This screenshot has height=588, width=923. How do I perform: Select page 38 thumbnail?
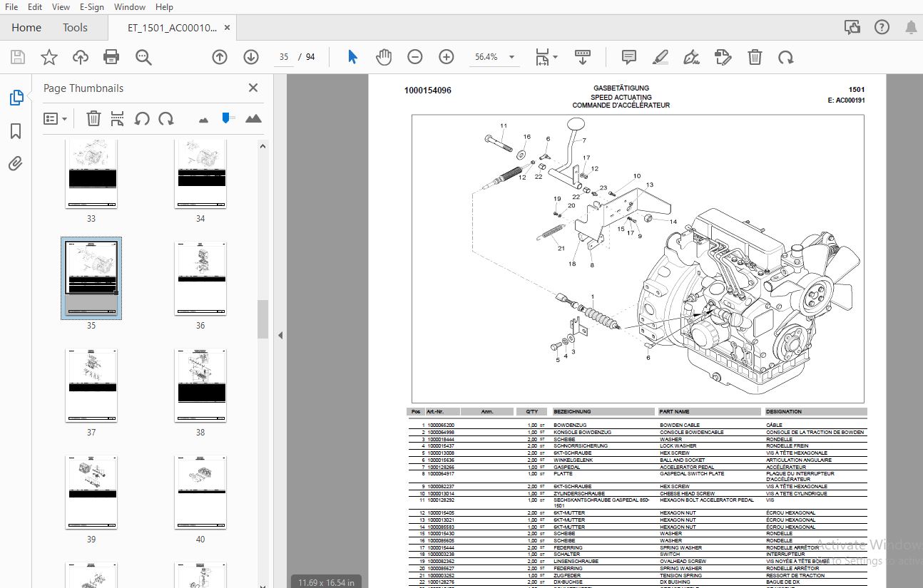click(200, 386)
